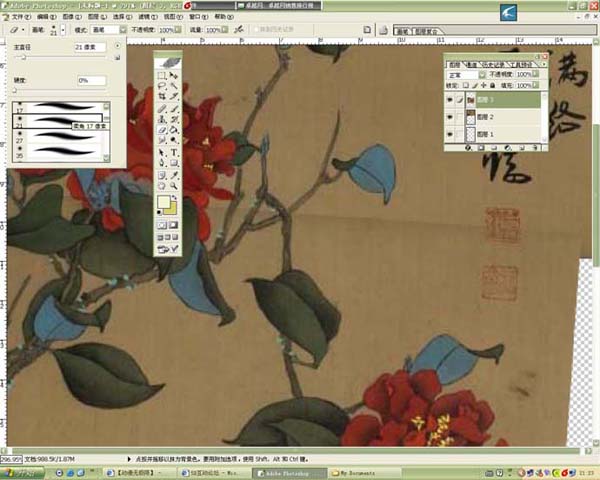This screenshot has height=480, width=600.
Task: Select the Move tool
Action: (x=174, y=76)
